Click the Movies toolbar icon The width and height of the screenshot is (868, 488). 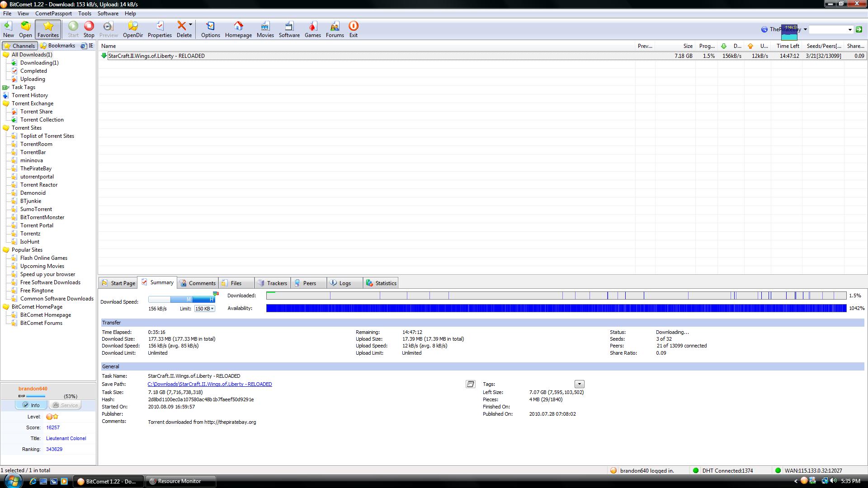pos(265,29)
